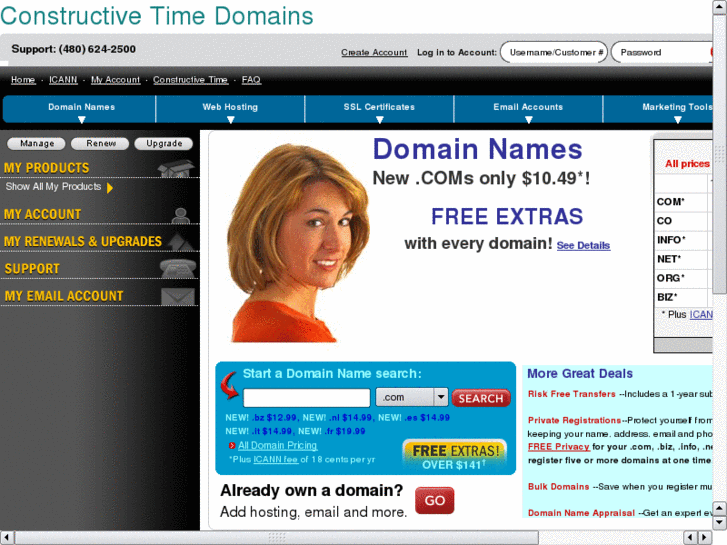727x545 pixels.
Task: Click the CO row in price table
Action: click(683, 221)
